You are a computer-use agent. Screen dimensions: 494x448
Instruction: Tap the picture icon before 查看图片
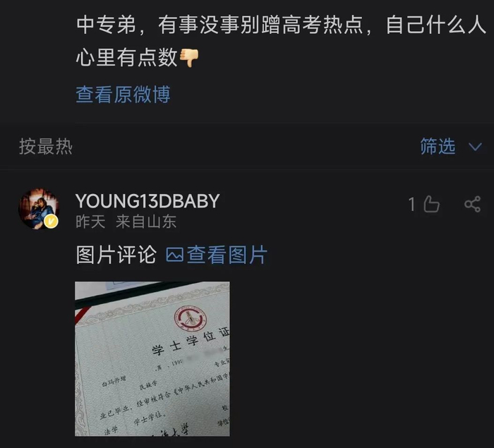174,255
